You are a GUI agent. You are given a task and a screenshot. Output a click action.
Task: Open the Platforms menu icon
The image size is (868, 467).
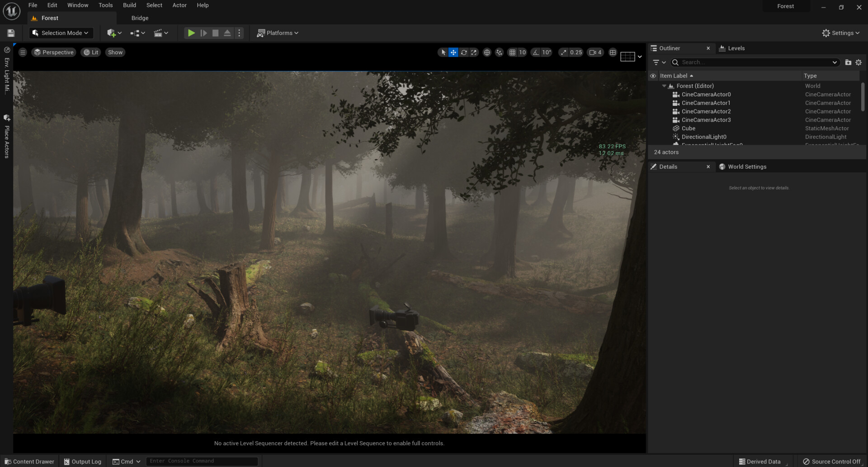[261, 33]
